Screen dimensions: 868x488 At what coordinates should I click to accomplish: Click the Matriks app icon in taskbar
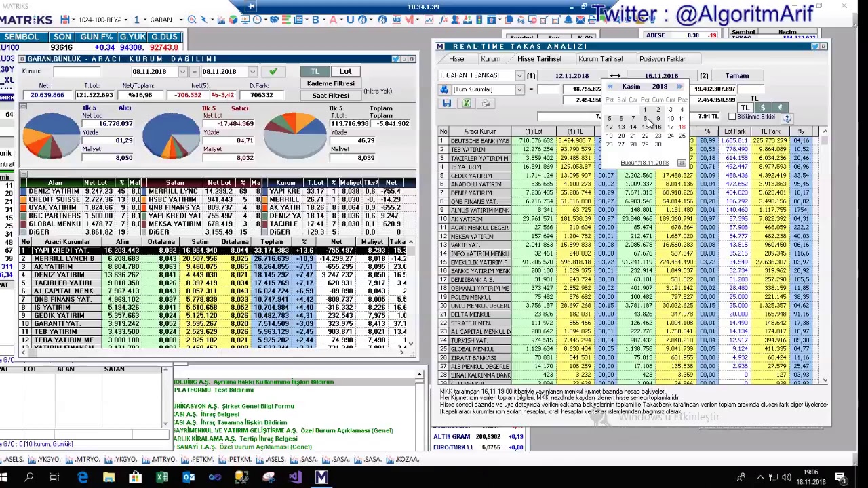(x=321, y=478)
